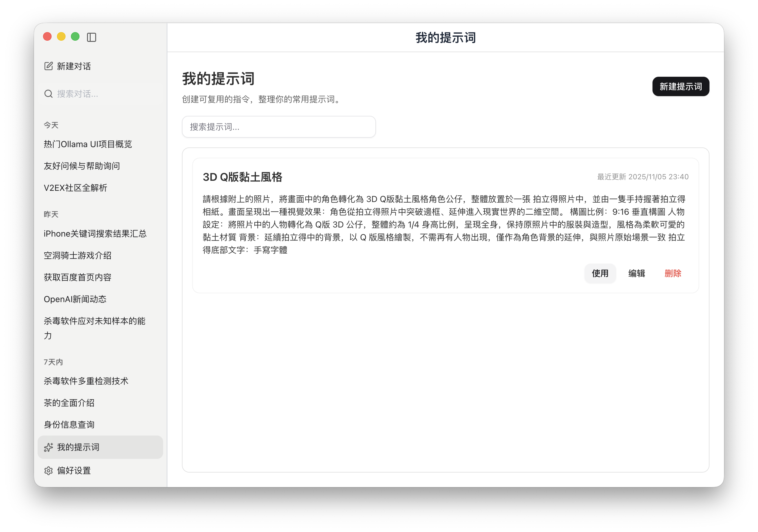Click the 搜索提示词 input field
The image size is (758, 532).
tap(278, 126)
